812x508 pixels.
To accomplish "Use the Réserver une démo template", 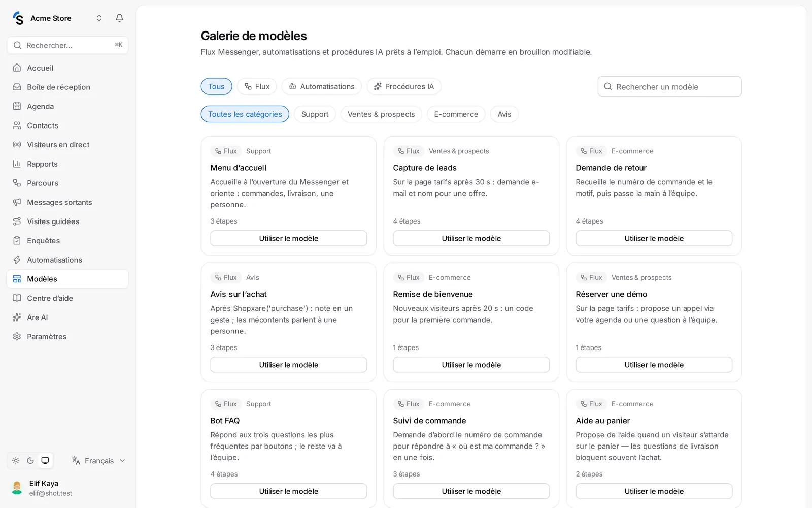I will pyautogui.click(x=654, y=365).
